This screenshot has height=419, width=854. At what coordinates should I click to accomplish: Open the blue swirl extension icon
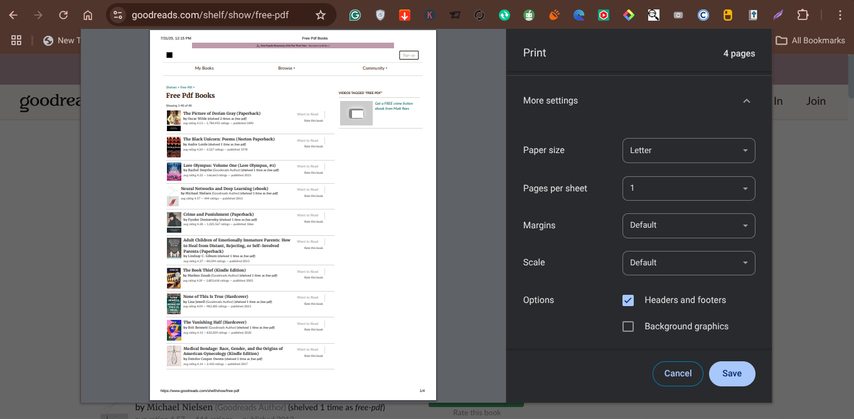(578, 15)
